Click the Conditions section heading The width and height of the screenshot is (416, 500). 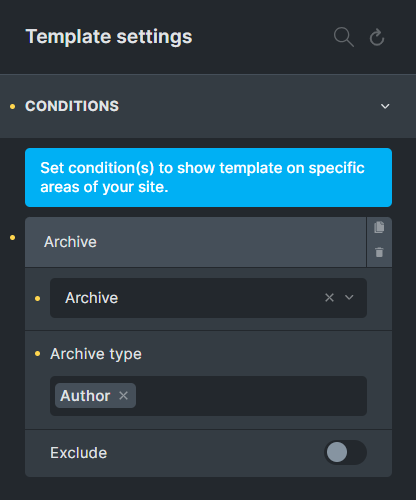click(x=72, y=106)
